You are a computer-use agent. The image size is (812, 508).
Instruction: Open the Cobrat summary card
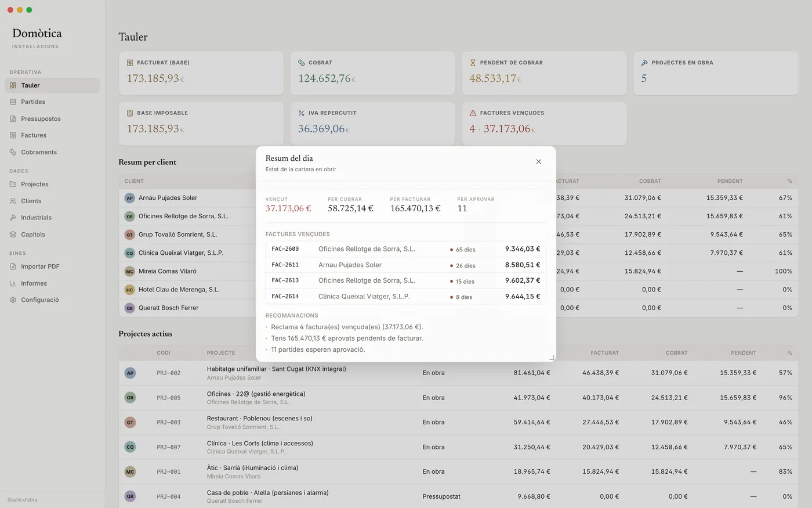click(x=372, y=73)
